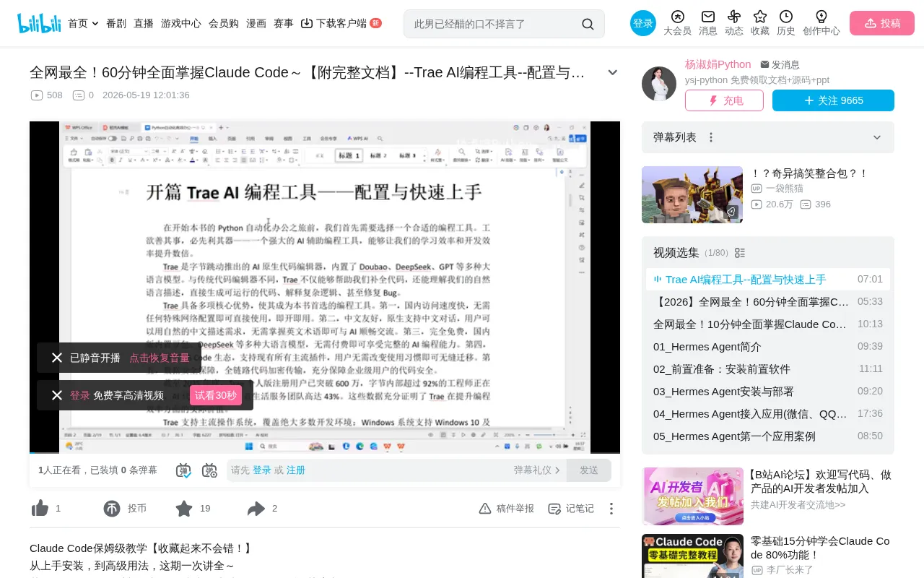
Task: Expand the 弹幕列表 panel
Action: (x=877, y=137)
